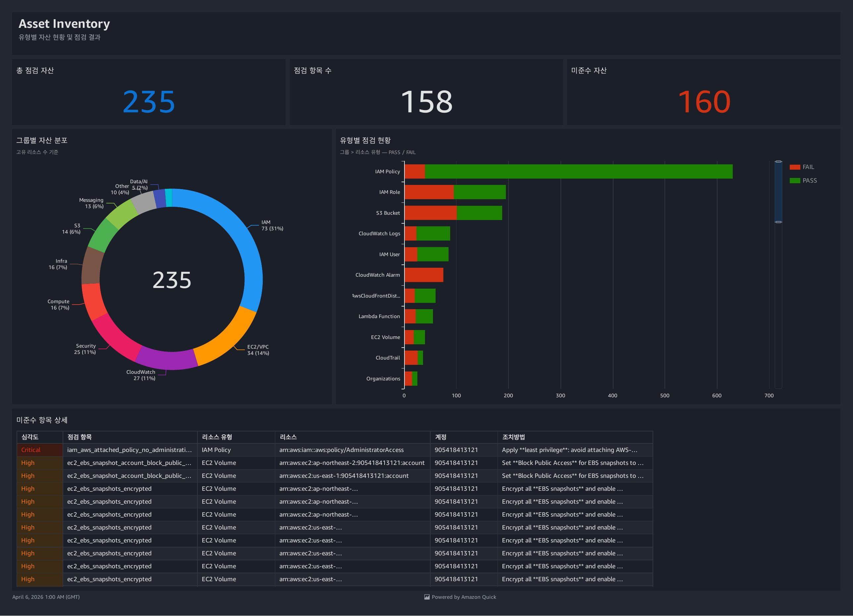The height and width of the screenshot is (616, 853).
Task: Click the 점검 항목 수 value 158
Action: (427, 102)
